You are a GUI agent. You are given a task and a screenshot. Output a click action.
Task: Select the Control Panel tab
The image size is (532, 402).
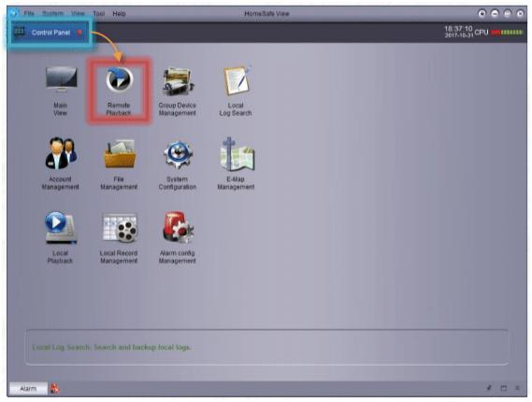tap(50, 33)
